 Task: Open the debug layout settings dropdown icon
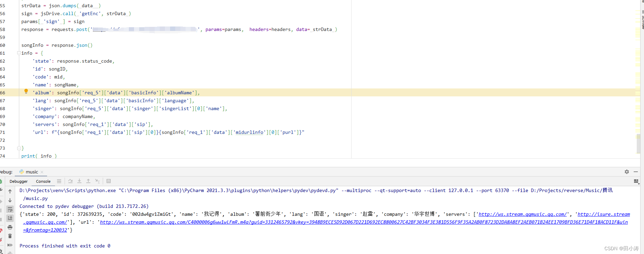[636, 181]
